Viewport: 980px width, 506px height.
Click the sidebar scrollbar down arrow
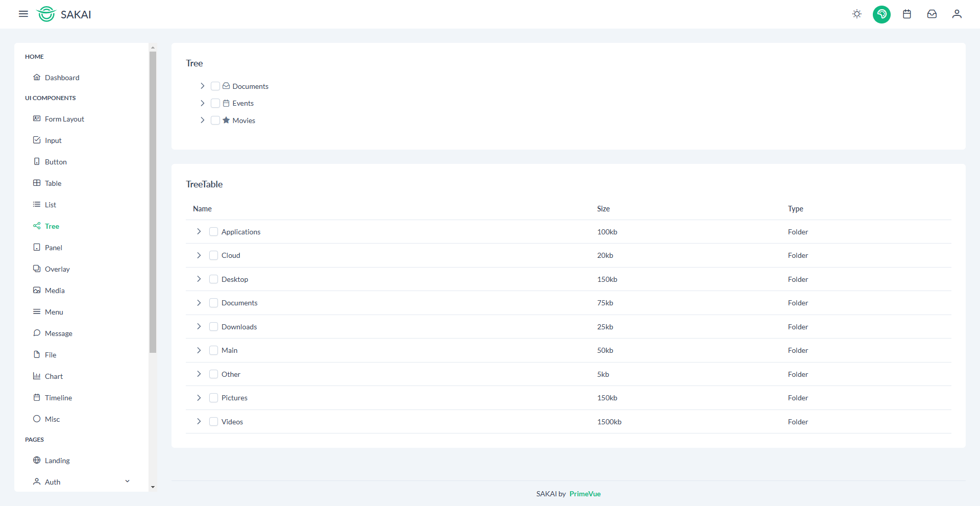click(153, 487)
